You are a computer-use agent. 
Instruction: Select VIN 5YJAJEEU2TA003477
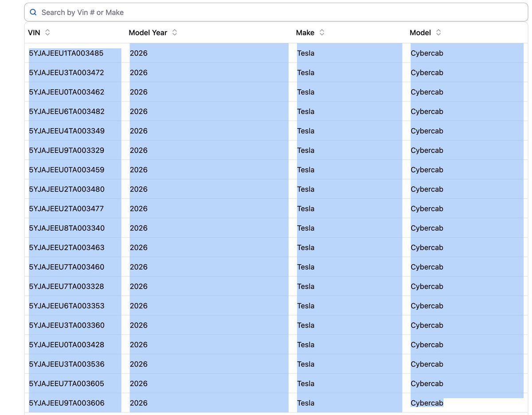pyautogui.click(x=66, y=209)
